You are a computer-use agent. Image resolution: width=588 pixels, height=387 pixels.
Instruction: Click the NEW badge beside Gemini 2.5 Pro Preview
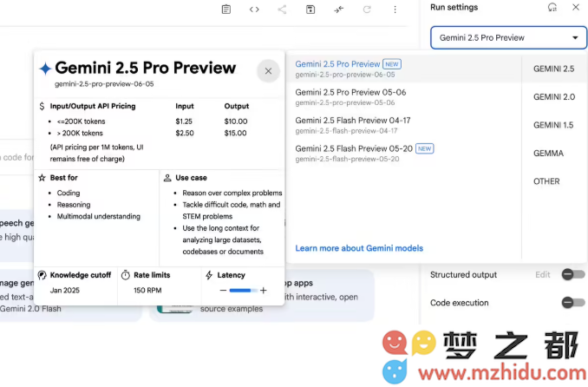pos(392,64)
